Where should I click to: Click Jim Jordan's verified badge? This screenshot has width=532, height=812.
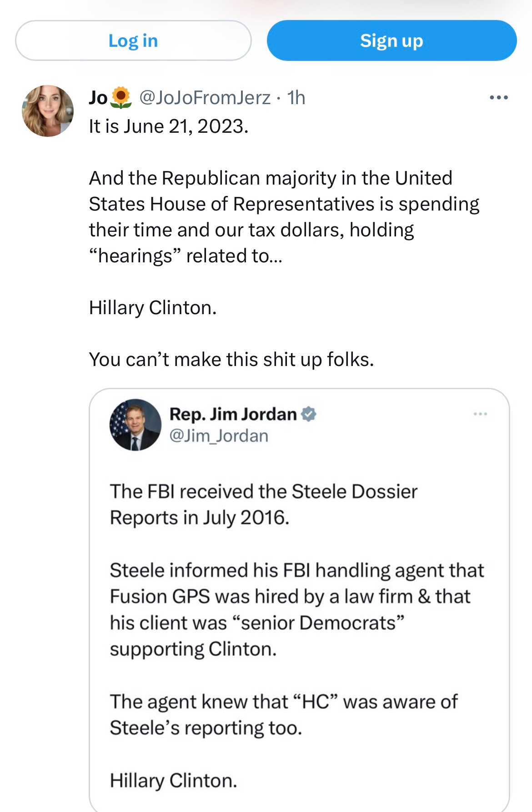[309, 414]
